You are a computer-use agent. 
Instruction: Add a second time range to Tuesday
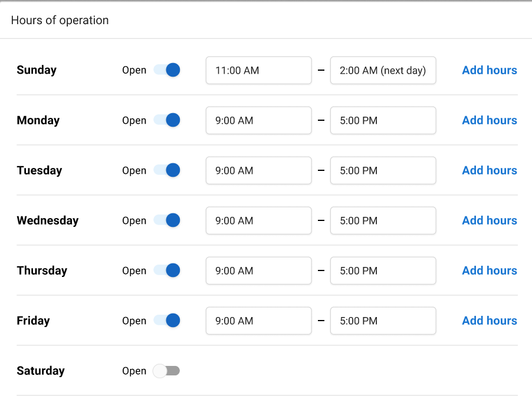click(x=489, y=170)
